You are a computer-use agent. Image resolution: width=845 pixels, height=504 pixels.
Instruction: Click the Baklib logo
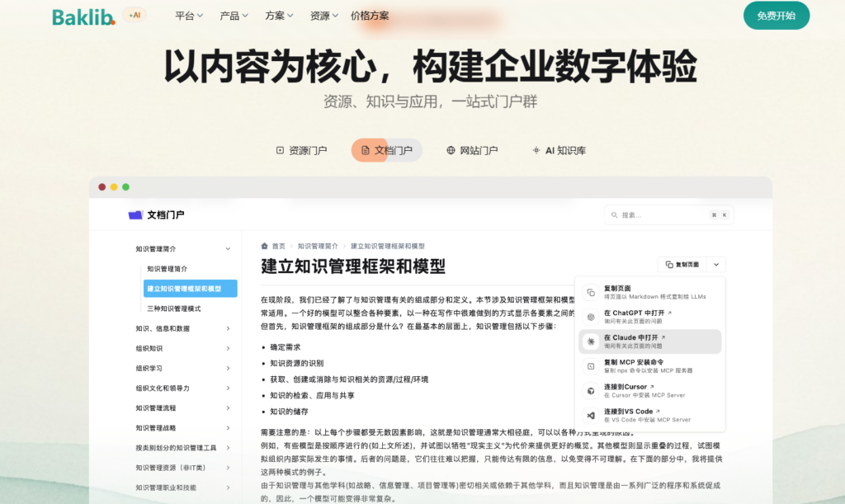83,16
